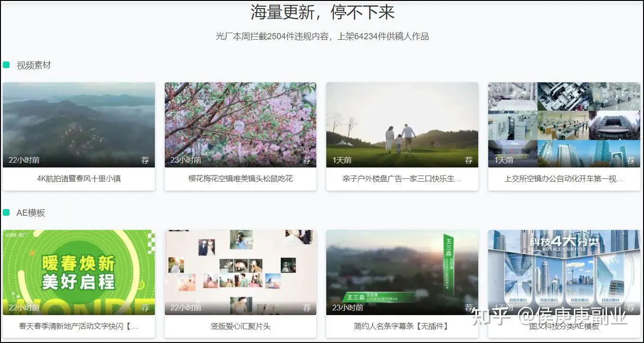The height and width of the screenshot is (343, 644).
Task: Click the title 图文科技分类AE模板
Action: 564,326
